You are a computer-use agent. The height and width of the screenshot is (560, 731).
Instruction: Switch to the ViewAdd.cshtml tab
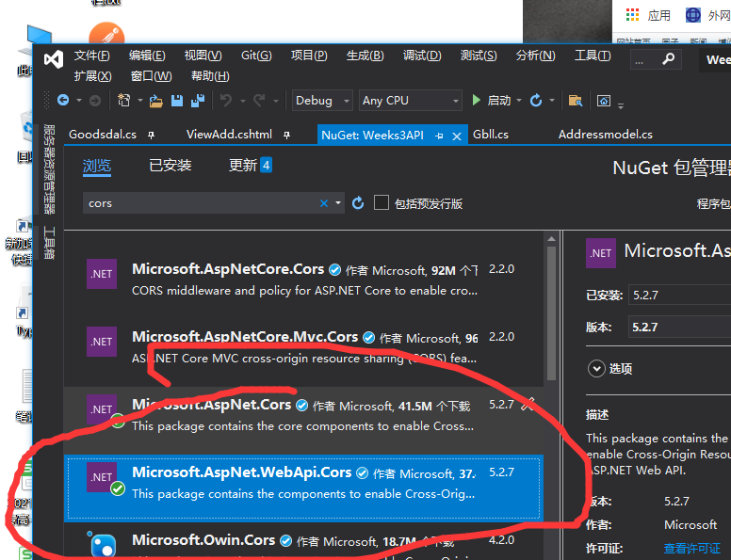click(229, 135)
